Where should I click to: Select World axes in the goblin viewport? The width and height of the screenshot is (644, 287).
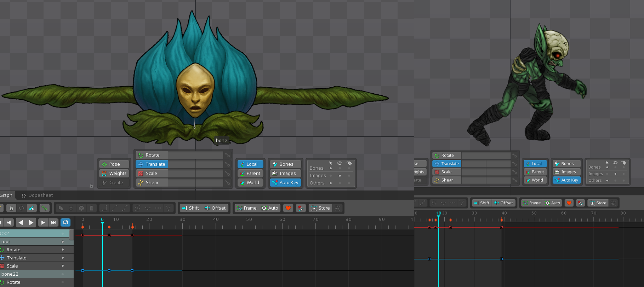(x=535, y=180)
